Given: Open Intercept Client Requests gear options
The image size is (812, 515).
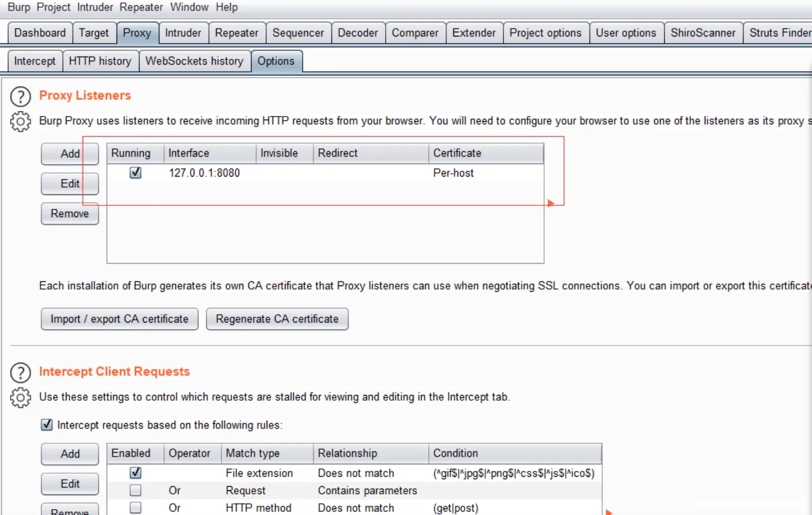Looking at the screenshot, I should tap(21, 398).
